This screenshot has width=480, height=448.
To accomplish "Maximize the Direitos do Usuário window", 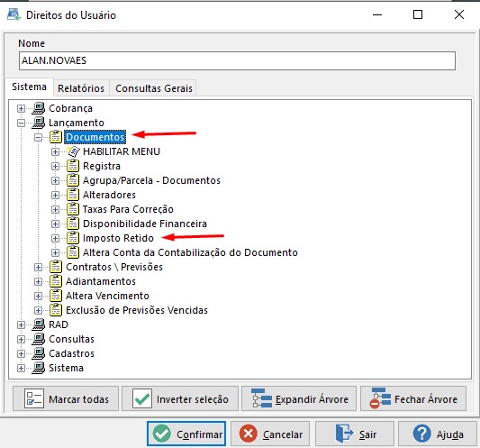I will tap(418, 14).
